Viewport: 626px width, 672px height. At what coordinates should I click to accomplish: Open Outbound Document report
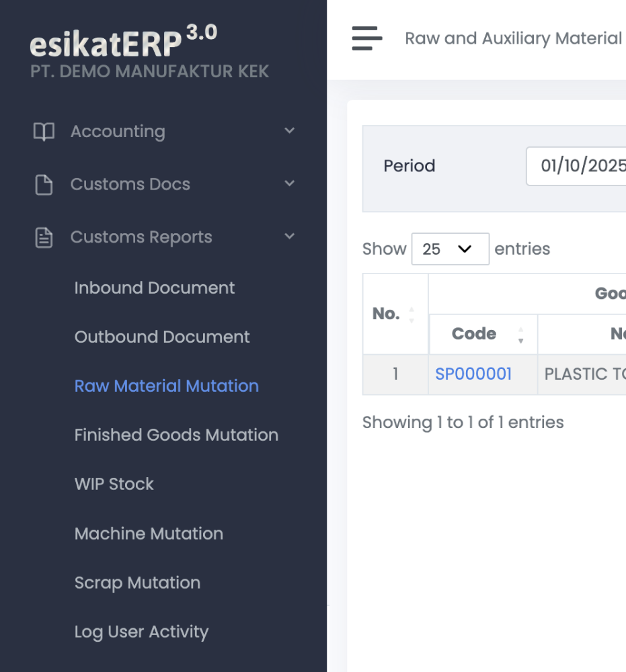(162, 337)
